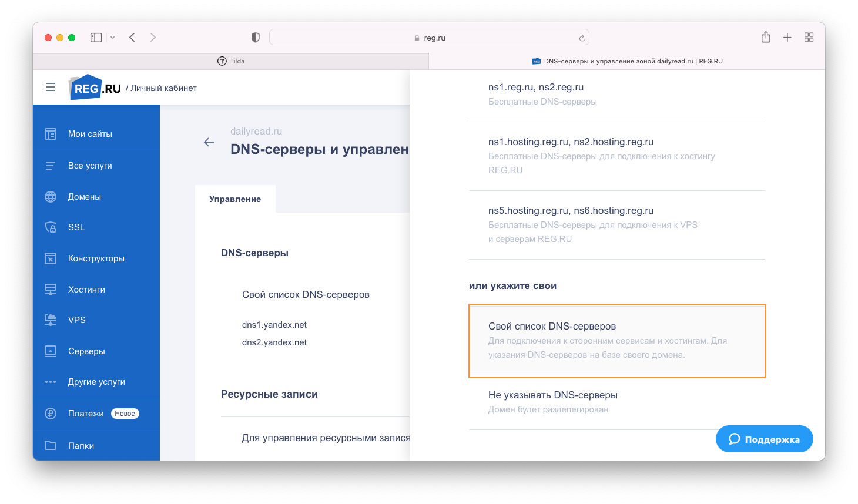Choose ns1.hosting.reg.ru, ns2.hosting.reg.ru option
858x504 pixels.
(x=617, y=156)
